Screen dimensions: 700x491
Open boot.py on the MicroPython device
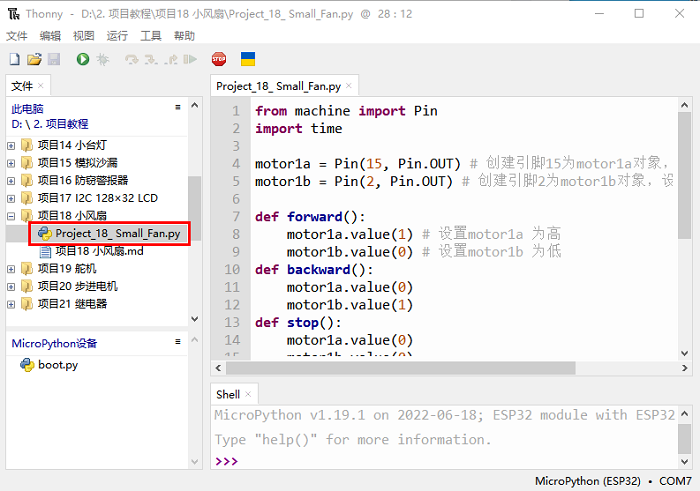57,365
